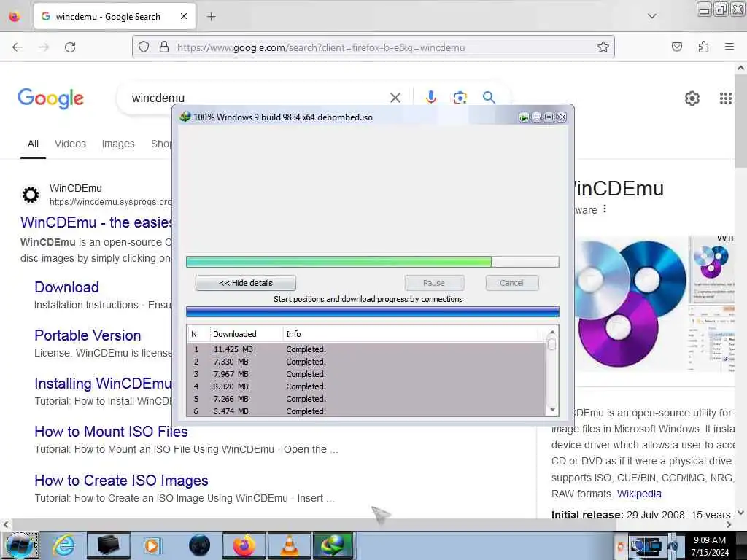Screen dimensions: 747x560
Task: Switch to Firefox taskbar button
Action: click(244, 545)
